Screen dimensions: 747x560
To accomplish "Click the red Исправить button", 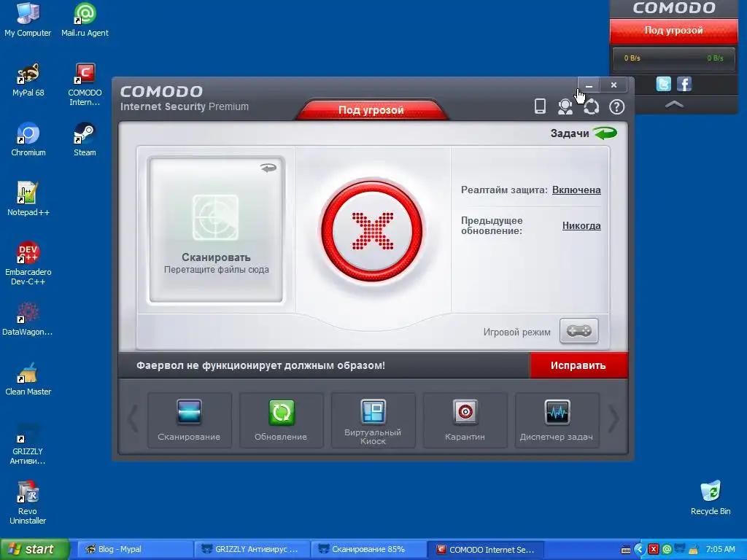I will (x=578, y=365).
